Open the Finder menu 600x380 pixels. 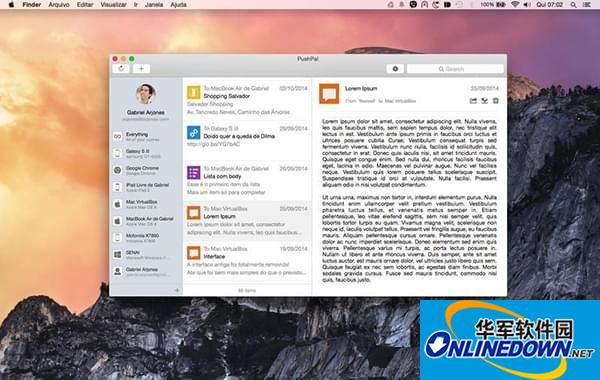(x=32, y=5)
